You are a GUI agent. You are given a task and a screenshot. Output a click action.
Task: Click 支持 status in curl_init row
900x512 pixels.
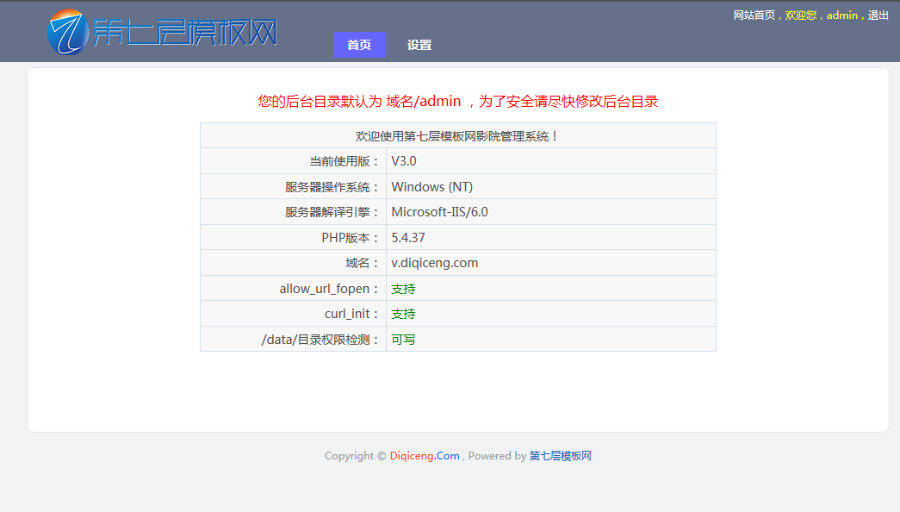404,314
